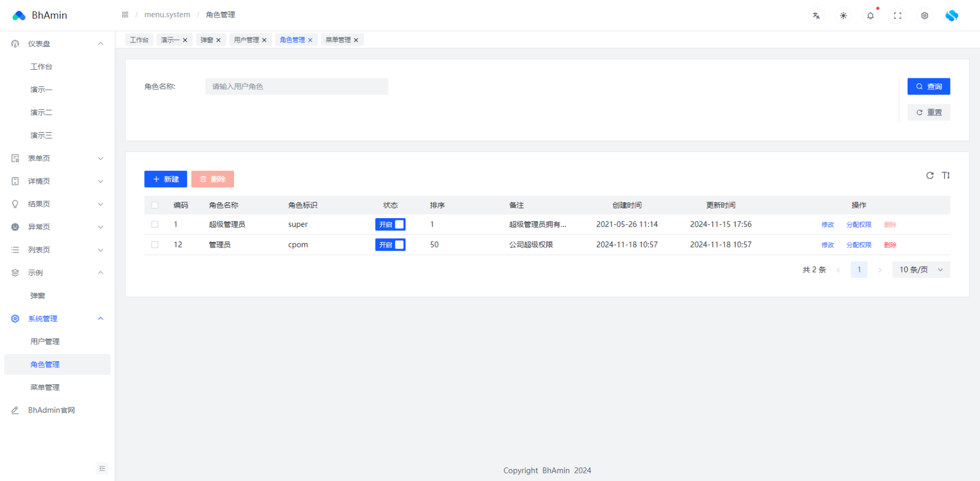980x481 pixels.
Task: Toggle the 开启 status switch for super
Action: [390, 224]
